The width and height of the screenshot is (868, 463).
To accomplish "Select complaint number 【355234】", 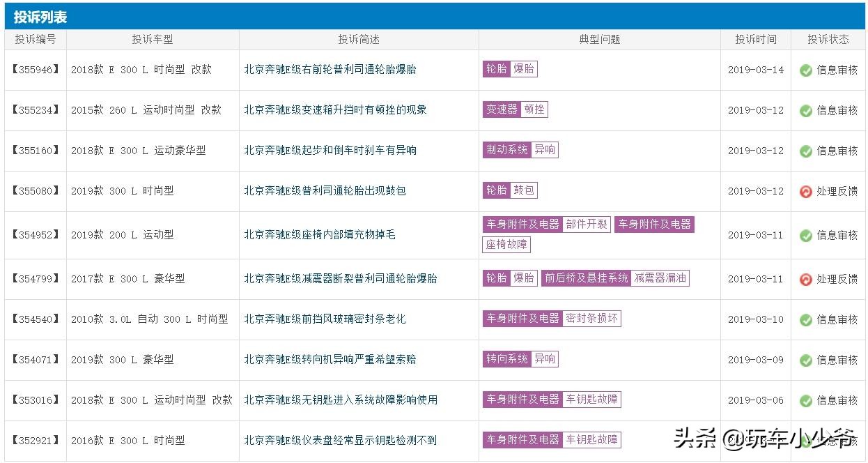I will pos(36,110).
